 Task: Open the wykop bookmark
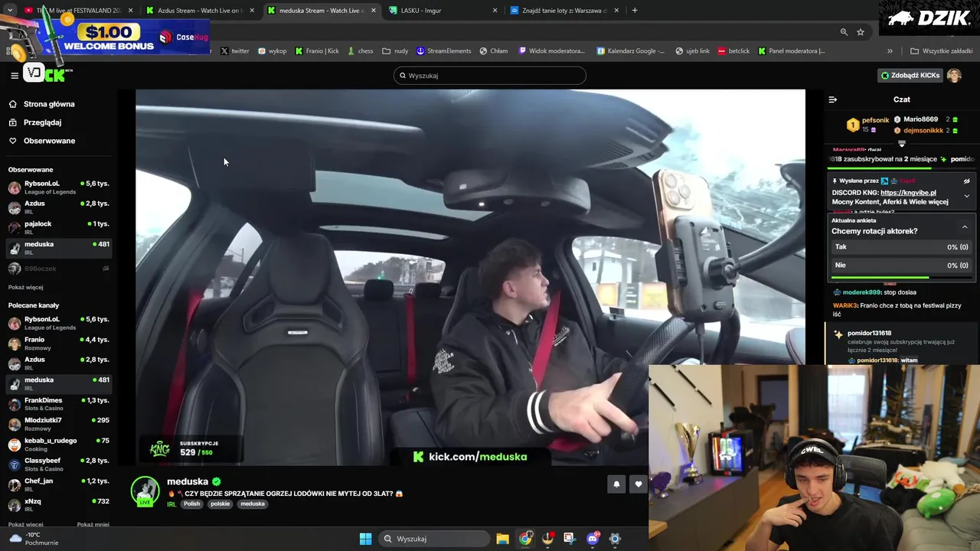(x=273, y=51)
